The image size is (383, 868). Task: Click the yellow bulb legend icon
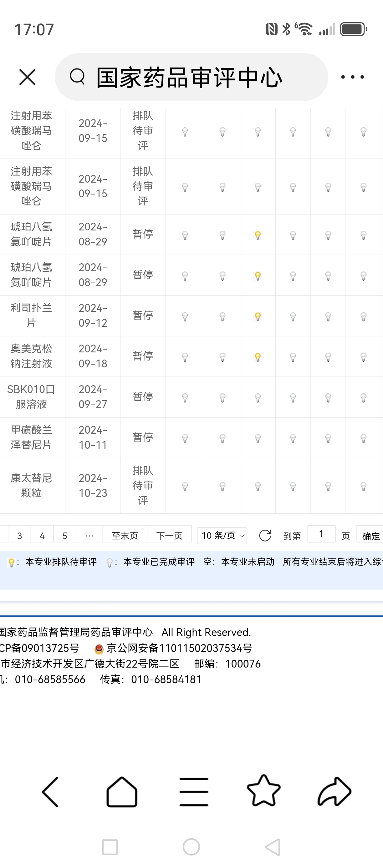click(x=12, y=563)
